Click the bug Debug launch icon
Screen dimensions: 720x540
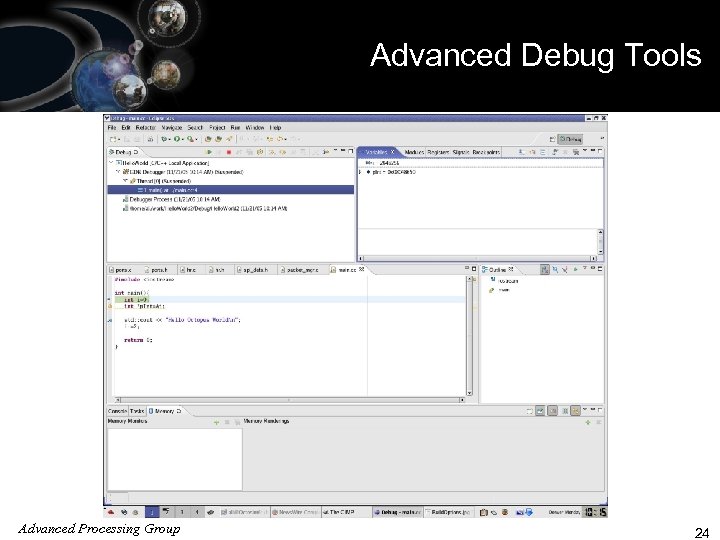pyautogui.click(x=163, y=139)
